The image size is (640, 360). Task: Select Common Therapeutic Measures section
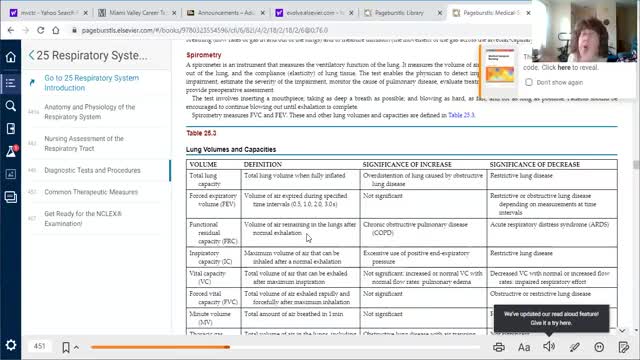click(x=91, y=192)
